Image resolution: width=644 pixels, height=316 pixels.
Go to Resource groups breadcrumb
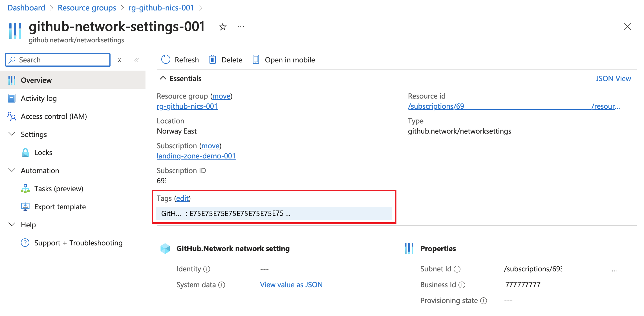click(87, 8)
